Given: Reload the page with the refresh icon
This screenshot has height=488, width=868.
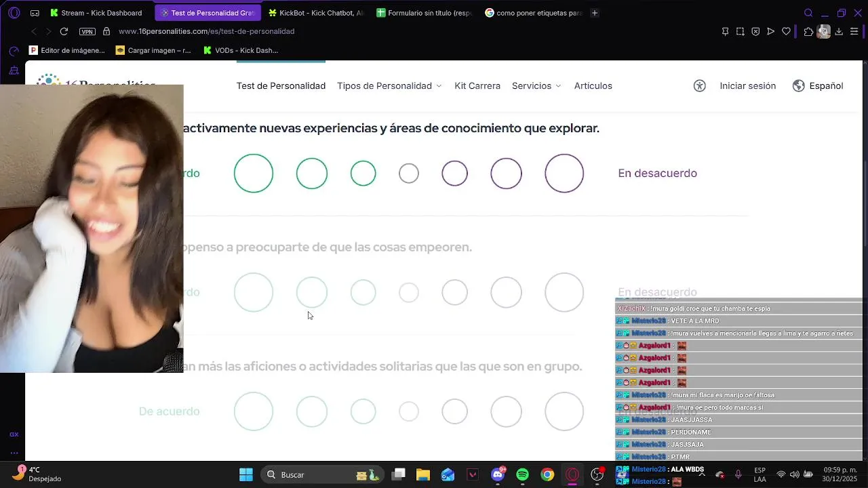Looking at the screenshot, I should click(64, 31).
